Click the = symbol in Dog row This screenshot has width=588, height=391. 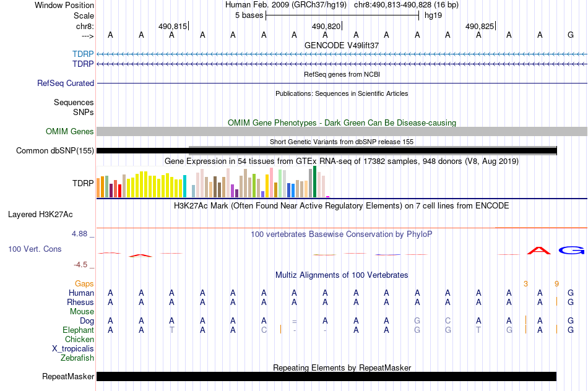(x=295, y=321)
